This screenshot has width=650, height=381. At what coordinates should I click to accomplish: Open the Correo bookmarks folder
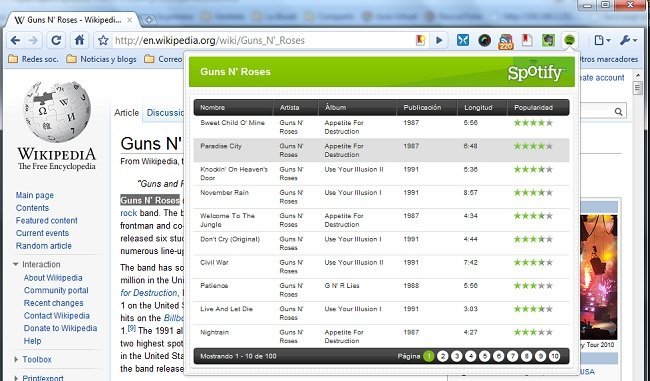164,59
